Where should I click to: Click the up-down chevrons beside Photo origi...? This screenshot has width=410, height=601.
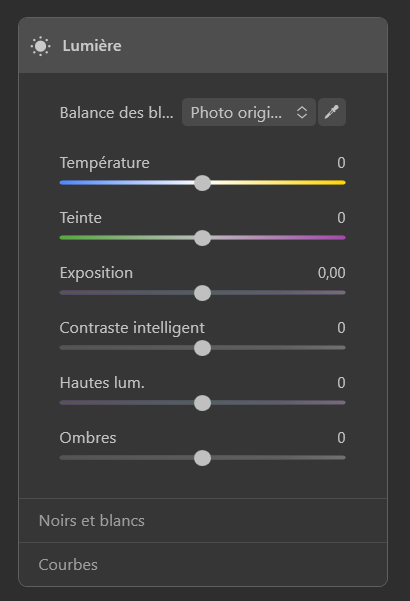(x=302, y=112)
